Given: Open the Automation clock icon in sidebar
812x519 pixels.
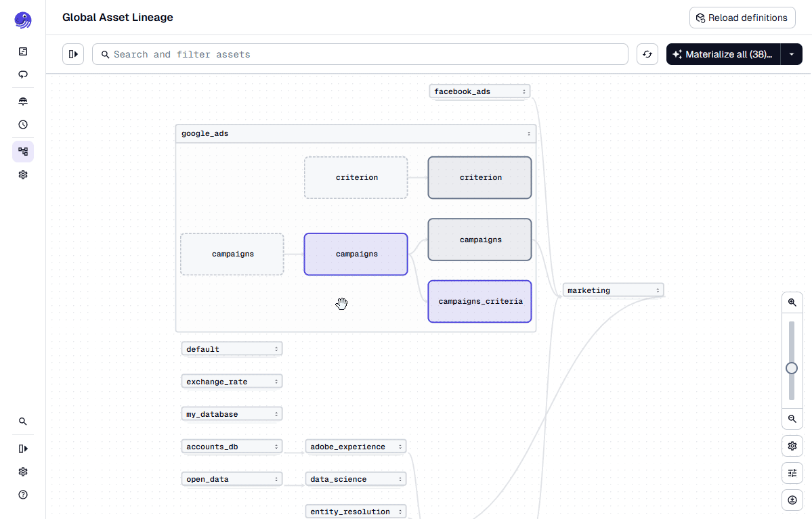Looking at the screenshot, I should pyautogui.click(x=23, y=125).
